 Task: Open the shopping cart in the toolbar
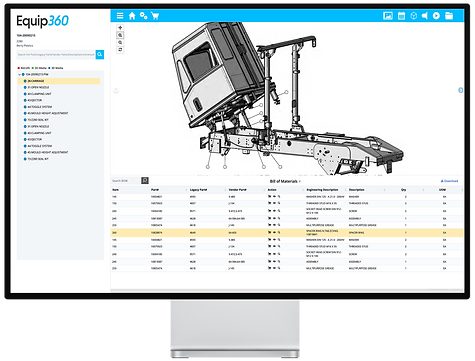(155, 16)
